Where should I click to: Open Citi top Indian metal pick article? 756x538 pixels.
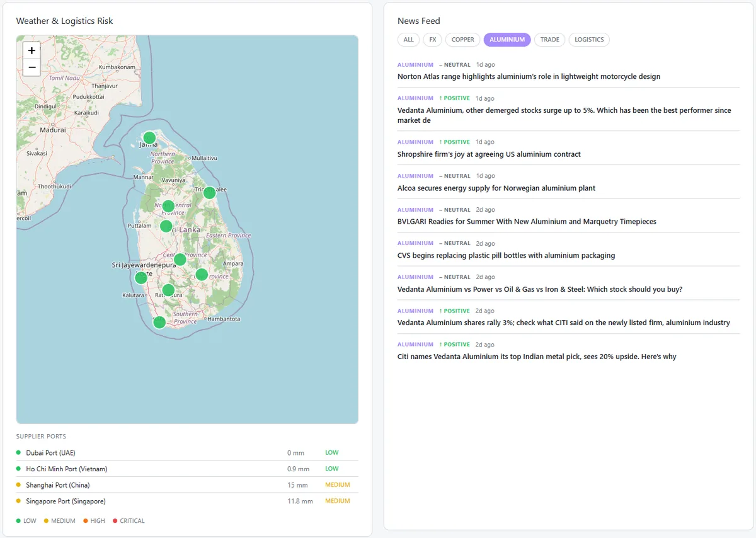tap(537, 357)
